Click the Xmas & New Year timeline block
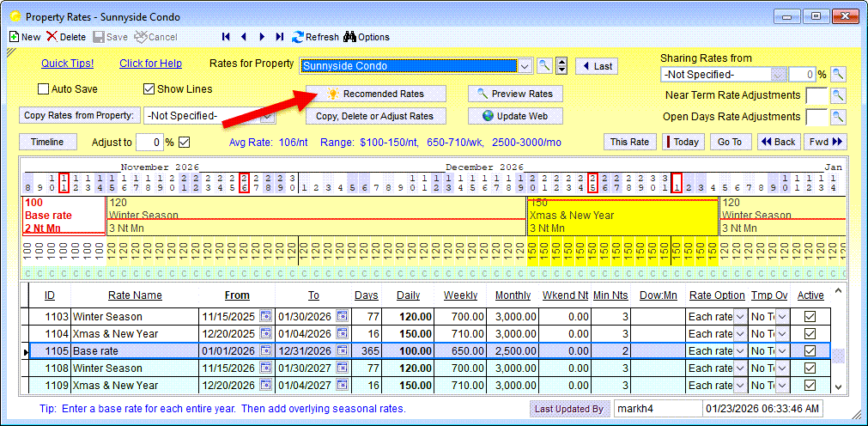Screen dimensions: 868x426 (x=622, y=216)
